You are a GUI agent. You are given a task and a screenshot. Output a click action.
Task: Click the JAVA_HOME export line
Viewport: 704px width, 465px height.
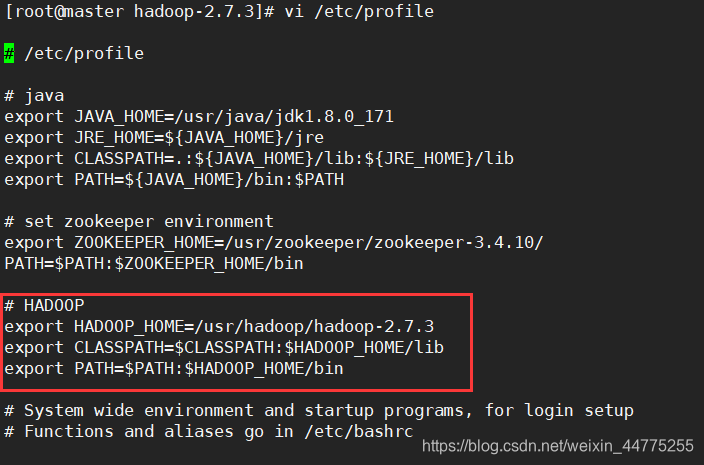(199, 117)
